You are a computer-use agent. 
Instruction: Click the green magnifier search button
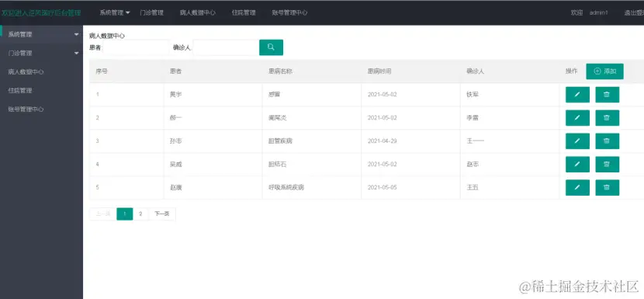tap(271, 47)
